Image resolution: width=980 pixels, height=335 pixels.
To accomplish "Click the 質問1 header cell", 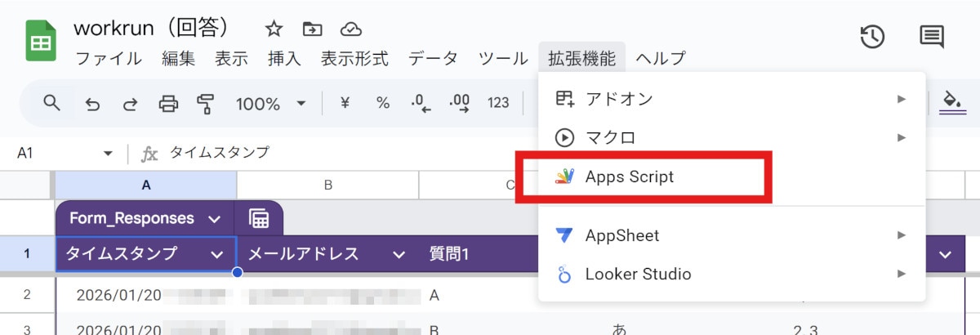I will click(480, 254).
